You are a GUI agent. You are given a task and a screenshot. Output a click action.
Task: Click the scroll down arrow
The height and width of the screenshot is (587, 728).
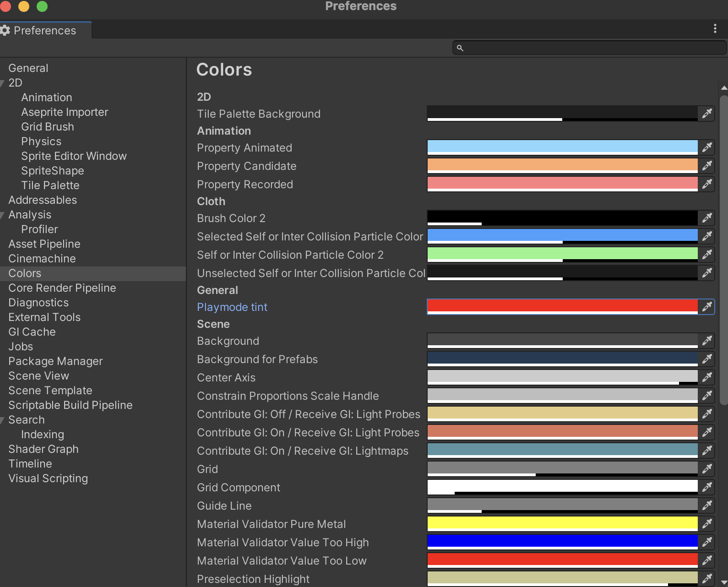pos(724,582)
